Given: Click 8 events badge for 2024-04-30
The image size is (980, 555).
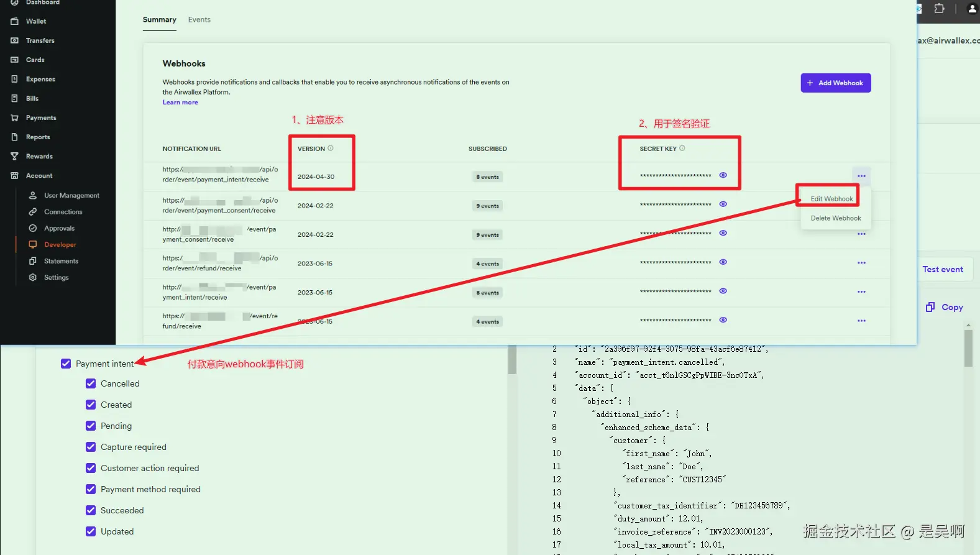Looking at the screenshot, I should [487, 177].
